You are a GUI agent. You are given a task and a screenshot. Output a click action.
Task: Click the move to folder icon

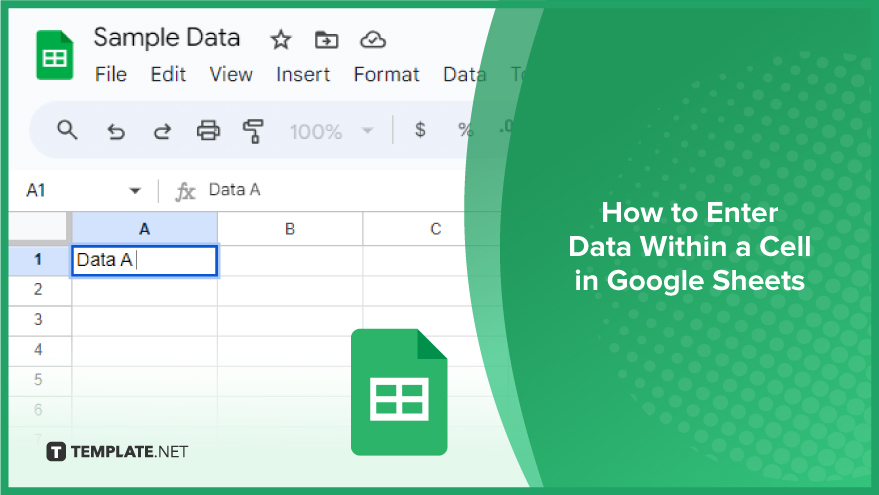pyautogui.click(x=326, y=40)
